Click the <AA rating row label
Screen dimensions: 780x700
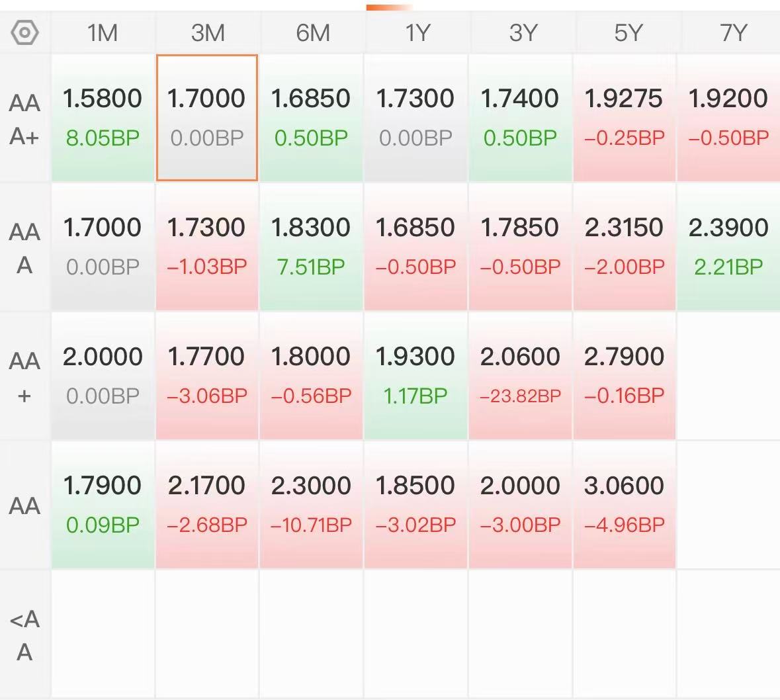25,636
